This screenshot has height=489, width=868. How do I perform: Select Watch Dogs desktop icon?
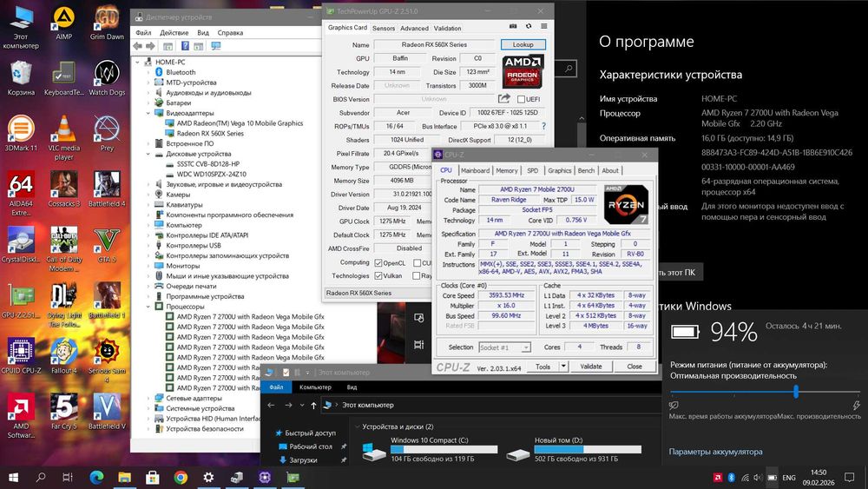click(x=107, y=78)
